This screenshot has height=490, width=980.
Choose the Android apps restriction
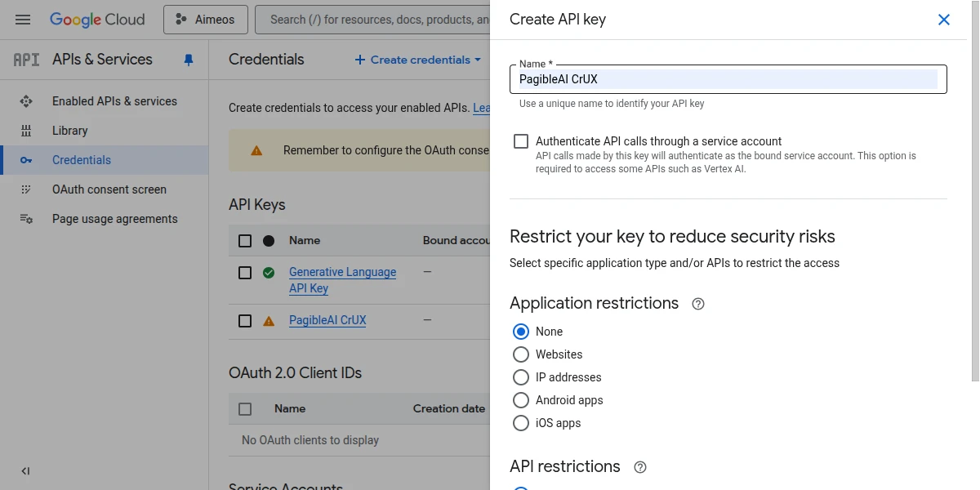(x=521, y=400)
